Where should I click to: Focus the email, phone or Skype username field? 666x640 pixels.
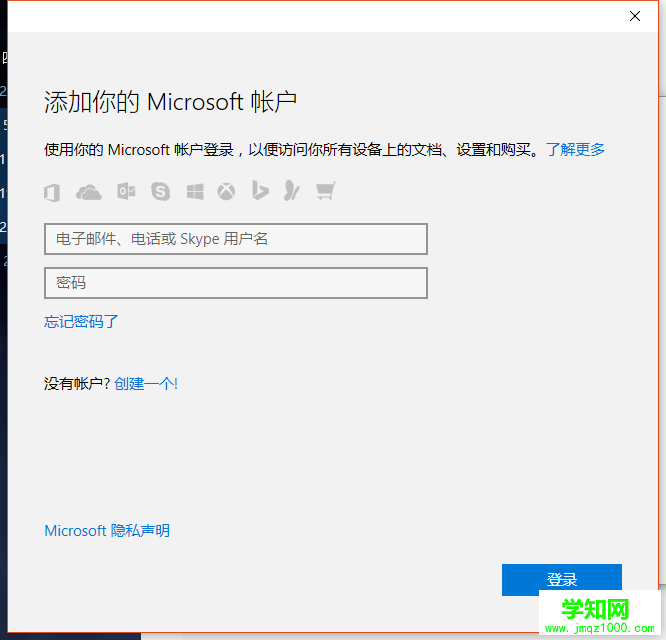point(236,239)
